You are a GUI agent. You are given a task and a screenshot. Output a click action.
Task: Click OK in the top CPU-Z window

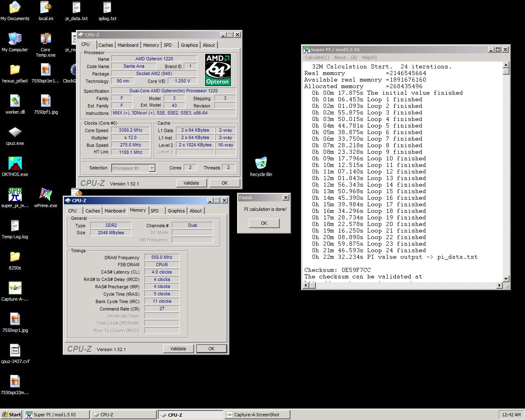(224, 183)
